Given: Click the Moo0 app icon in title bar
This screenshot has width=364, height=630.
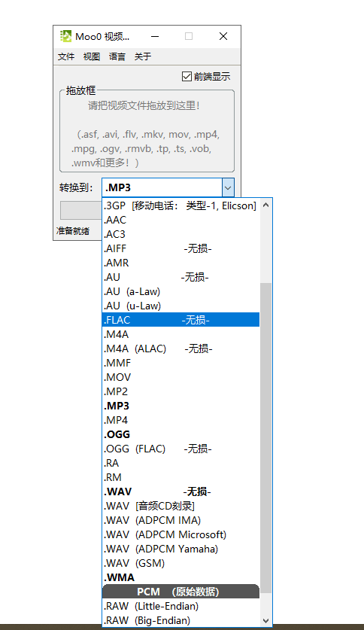Looking at the screenshot, I should [65, 36].
